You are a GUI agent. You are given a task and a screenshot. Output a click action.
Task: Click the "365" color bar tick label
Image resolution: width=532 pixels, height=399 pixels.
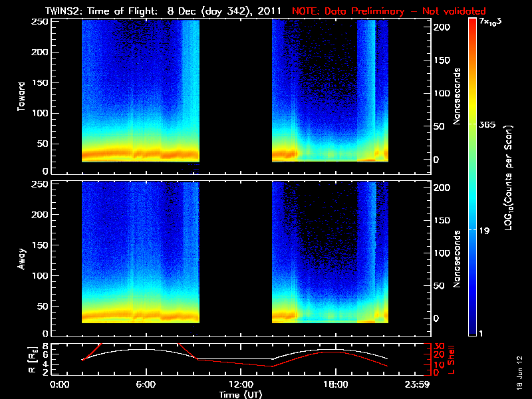(487, 124)
